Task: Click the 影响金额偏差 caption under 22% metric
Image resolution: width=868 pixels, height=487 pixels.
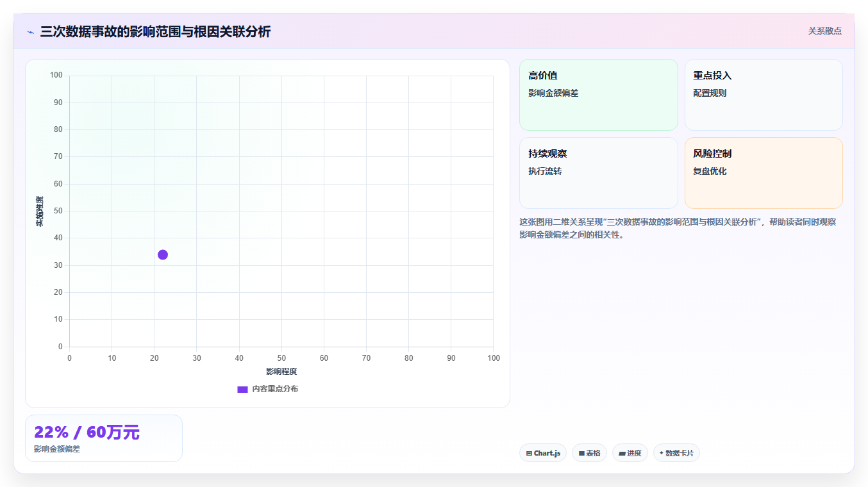Action: (x=57, y=449)
